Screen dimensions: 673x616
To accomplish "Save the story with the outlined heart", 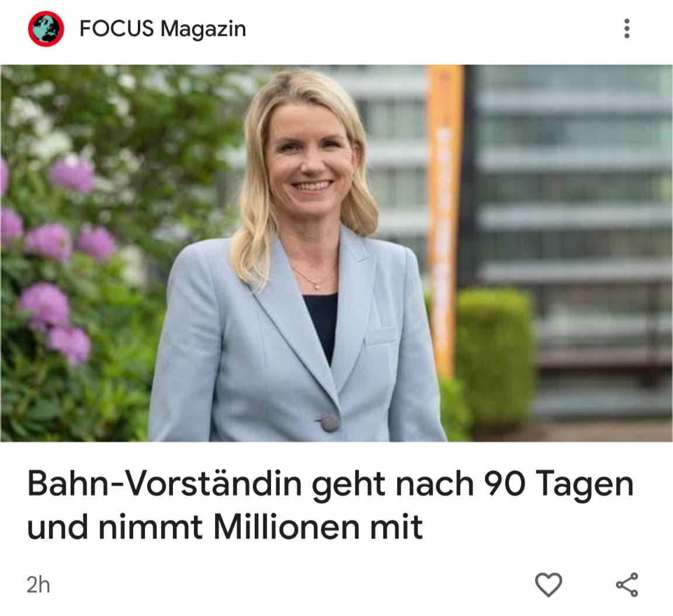I will (549, 584).
